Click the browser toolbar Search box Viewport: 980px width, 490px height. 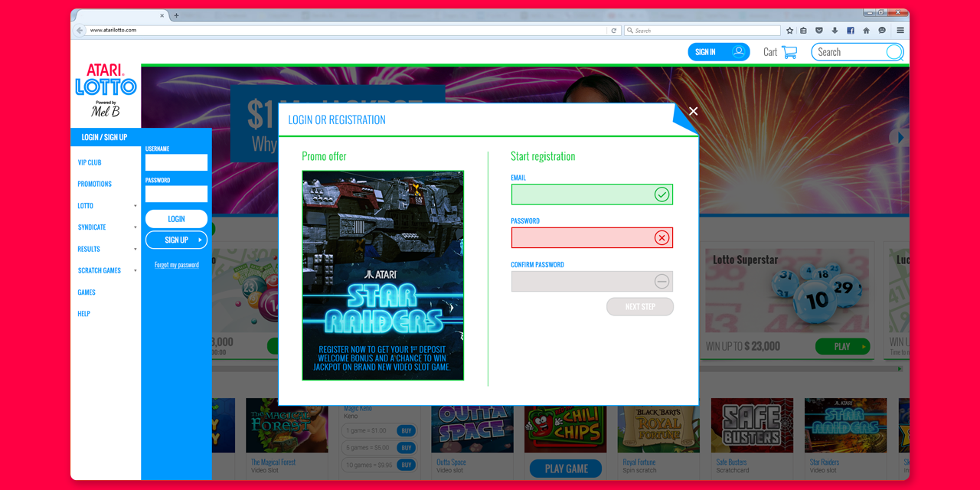point(702,31)
